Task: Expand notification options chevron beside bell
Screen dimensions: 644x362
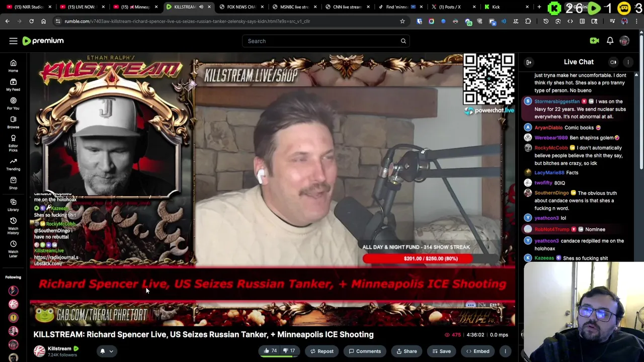Action: coord(111,351)
